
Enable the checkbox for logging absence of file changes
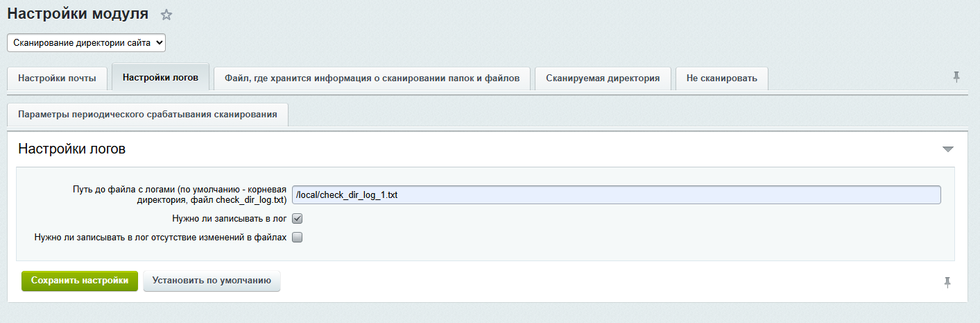pos(298,238)
